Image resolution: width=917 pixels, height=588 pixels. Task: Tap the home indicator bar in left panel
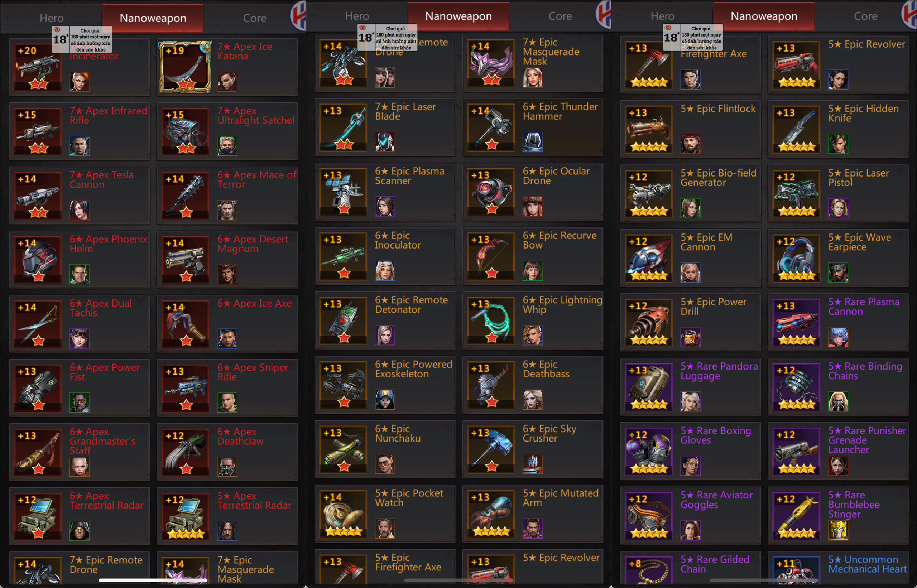click(x=153, y=580)
